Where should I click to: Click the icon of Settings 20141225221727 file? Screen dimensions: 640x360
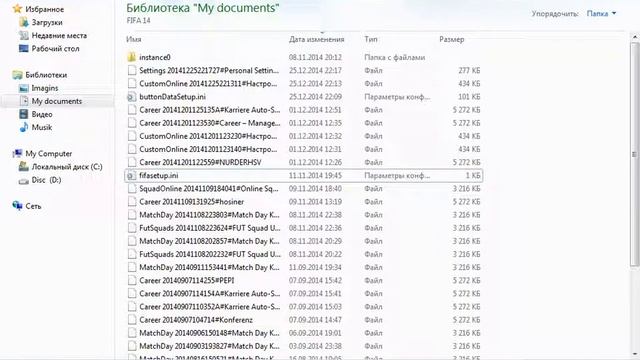coord(131,71)
